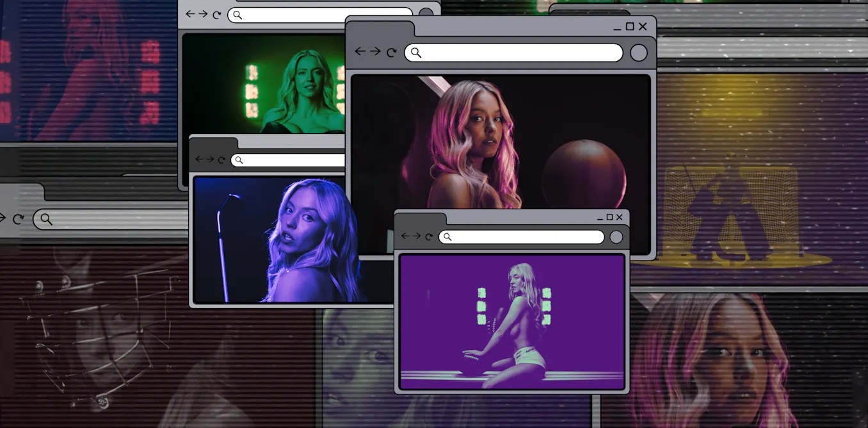
Task: Click address field of purple-tinted window
Action: 522,237
